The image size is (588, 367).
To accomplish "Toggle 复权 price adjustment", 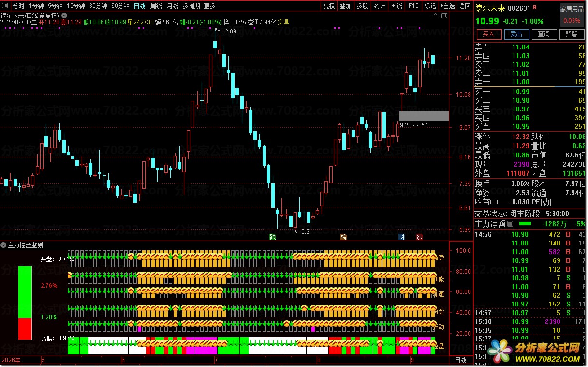I will [329, 6].
